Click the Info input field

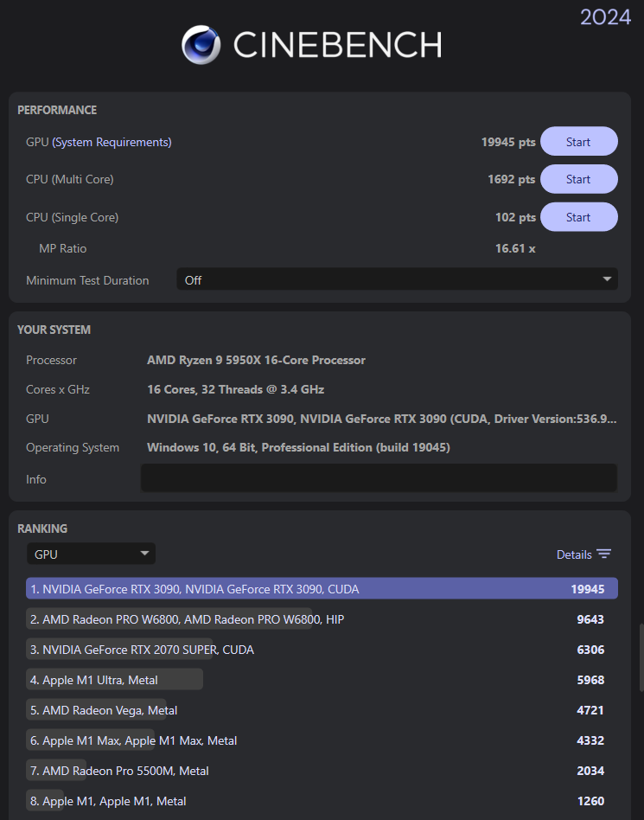pos(379,477)
